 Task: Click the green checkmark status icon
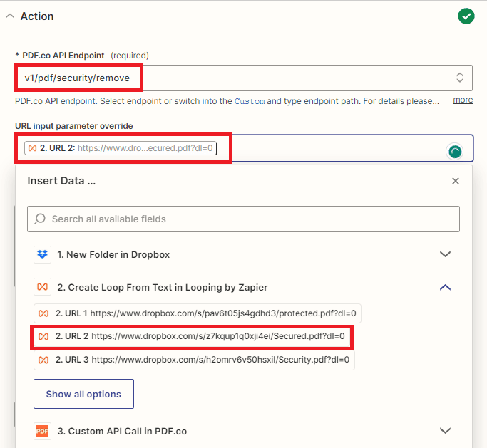[x=466, y=16]
